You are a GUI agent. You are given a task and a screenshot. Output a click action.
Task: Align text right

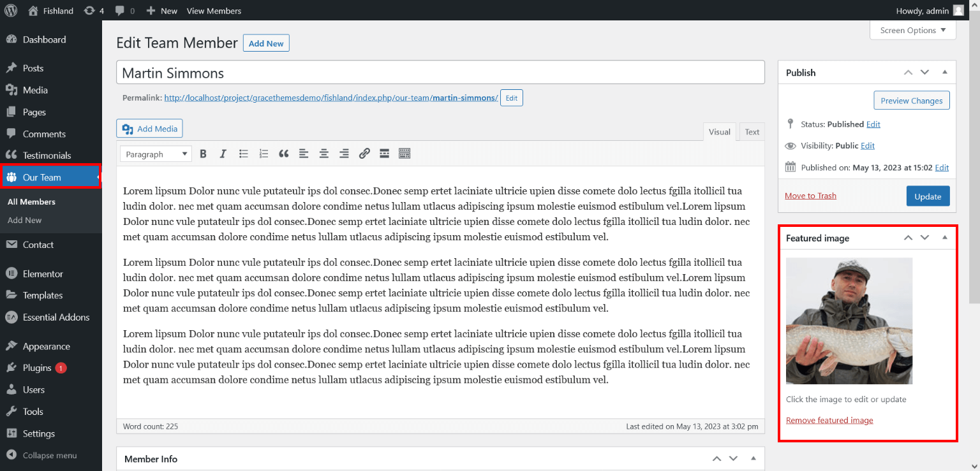click(x=344, y=154)
